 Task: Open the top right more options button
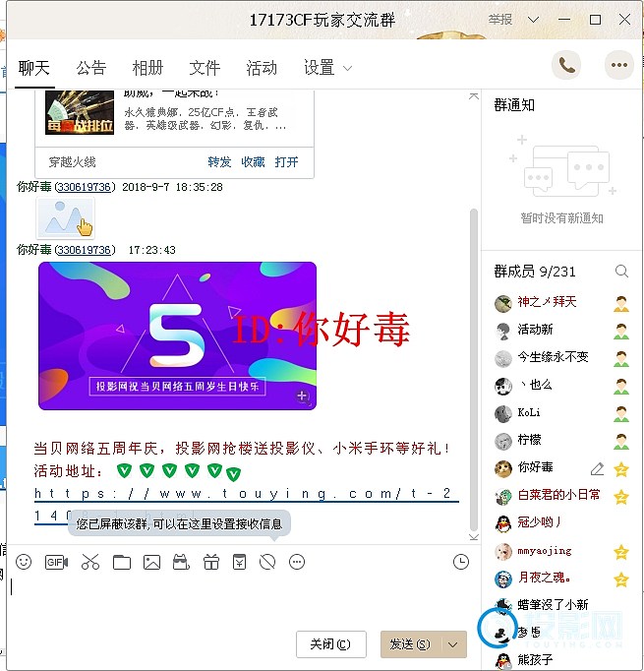618,65
